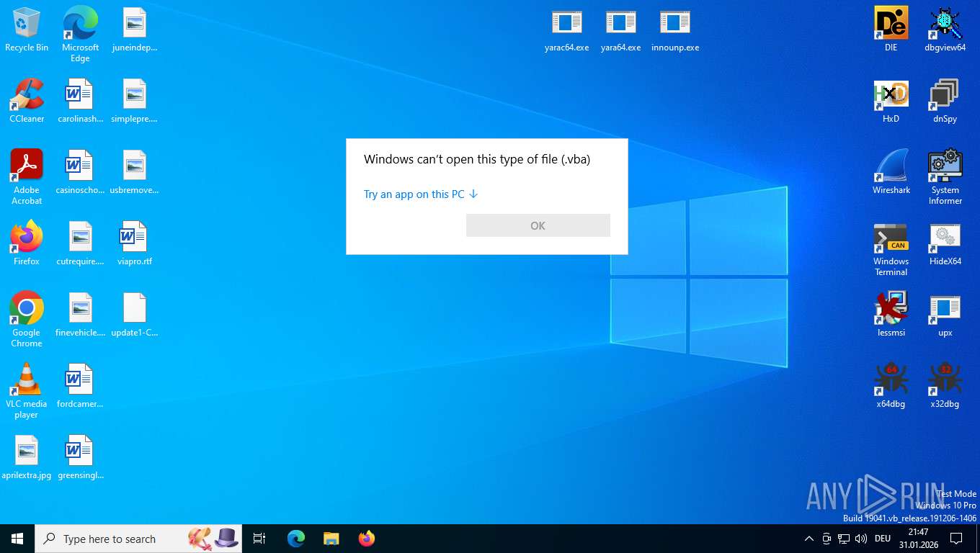Open the clock showing 21:47
Image resolution: width=980 pixels, height=553 pixels.
coord(918,539)
